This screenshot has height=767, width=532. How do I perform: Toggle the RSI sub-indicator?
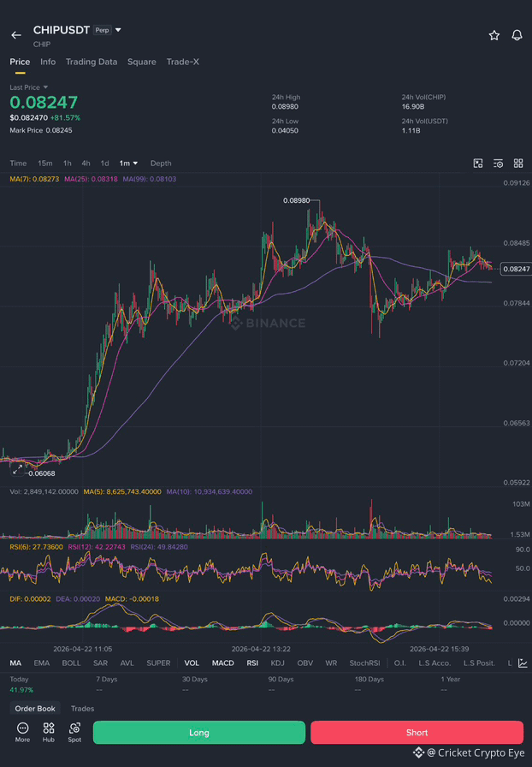(252, 663)
